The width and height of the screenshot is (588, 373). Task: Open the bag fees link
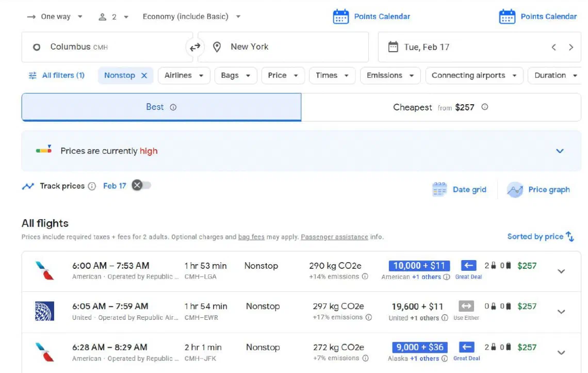point(251,237)
